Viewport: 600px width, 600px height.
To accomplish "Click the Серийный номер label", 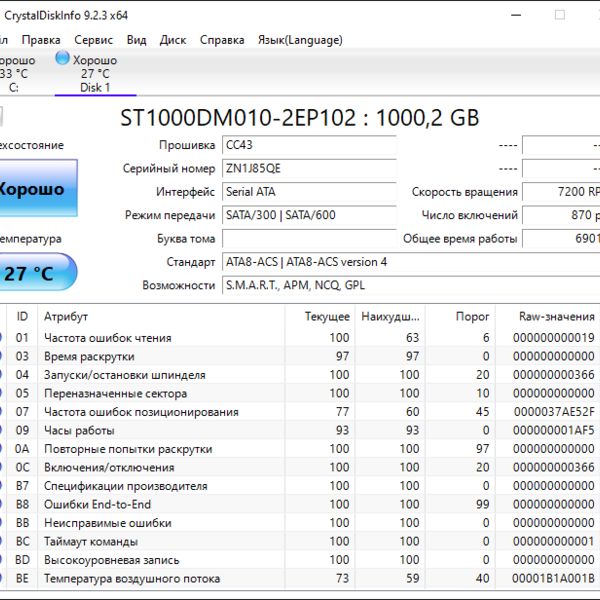I will click(169, 168).
